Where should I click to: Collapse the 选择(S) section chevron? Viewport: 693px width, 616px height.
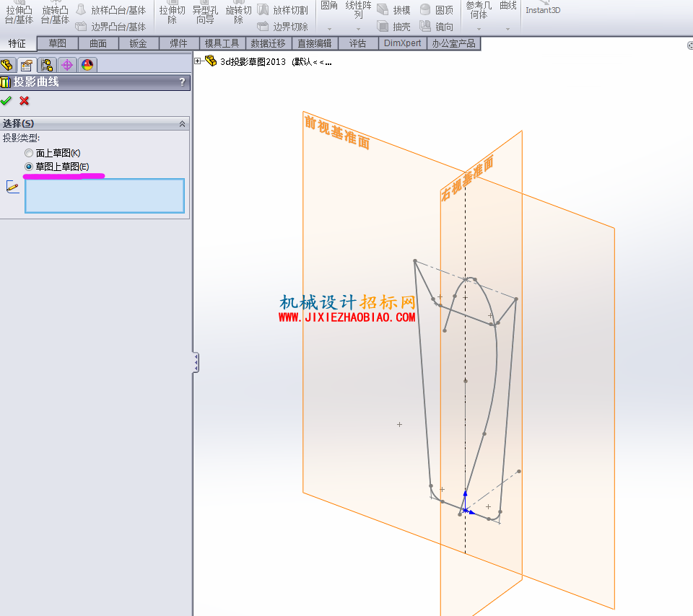[182, 124]
